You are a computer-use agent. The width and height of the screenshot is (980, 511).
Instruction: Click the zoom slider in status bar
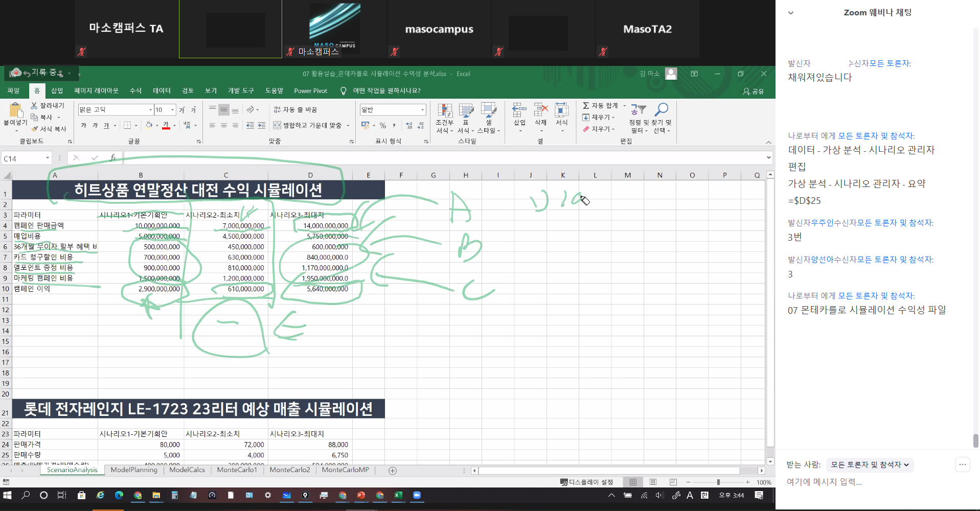click(718, 482)
